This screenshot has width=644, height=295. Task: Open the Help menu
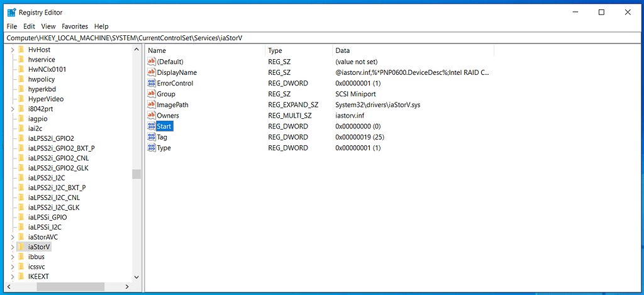[x=101, y=26]
